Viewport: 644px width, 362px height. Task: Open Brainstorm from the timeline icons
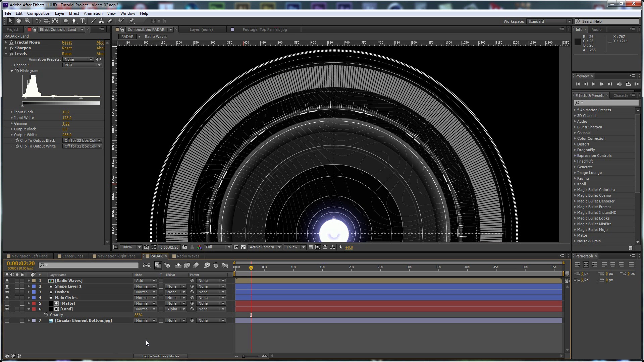point(207,265)
